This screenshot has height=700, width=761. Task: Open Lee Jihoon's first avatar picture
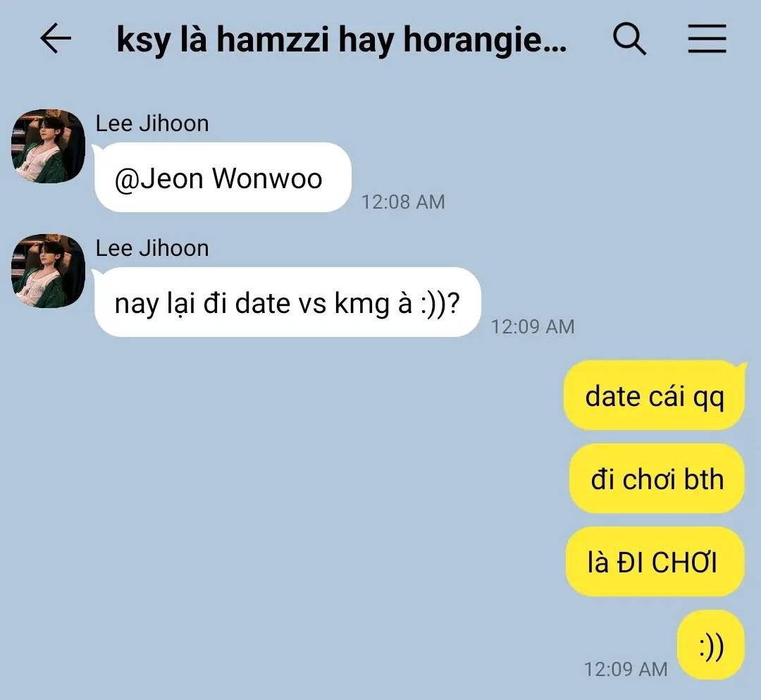(x=48, y=146)
